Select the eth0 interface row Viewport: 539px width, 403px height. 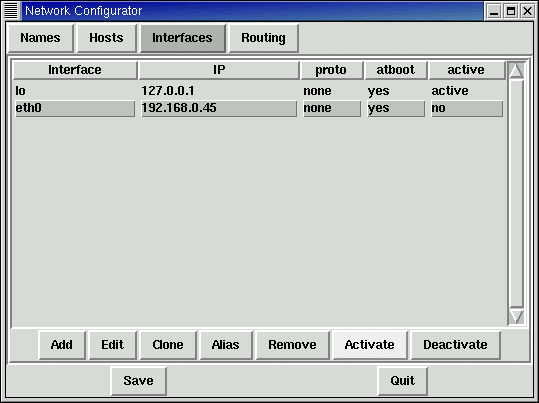pyautogui.click(x=259, y=108)
